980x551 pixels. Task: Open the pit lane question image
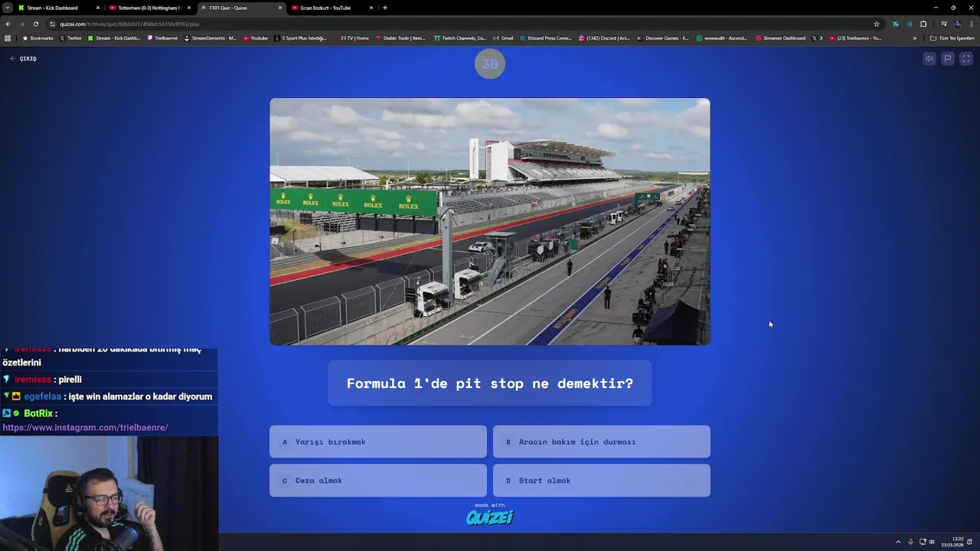point(490,221)
